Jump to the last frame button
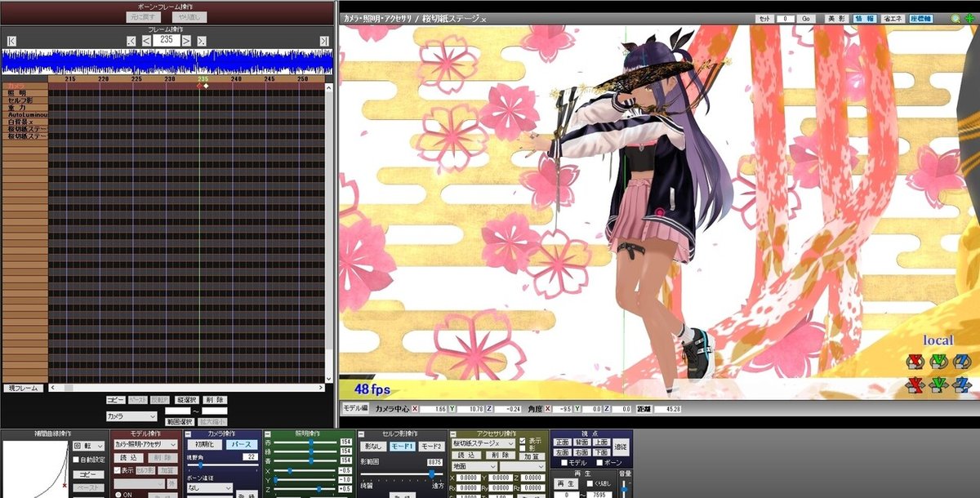The width and height of the screenshot is (980, 498). (x=323, y=41)
